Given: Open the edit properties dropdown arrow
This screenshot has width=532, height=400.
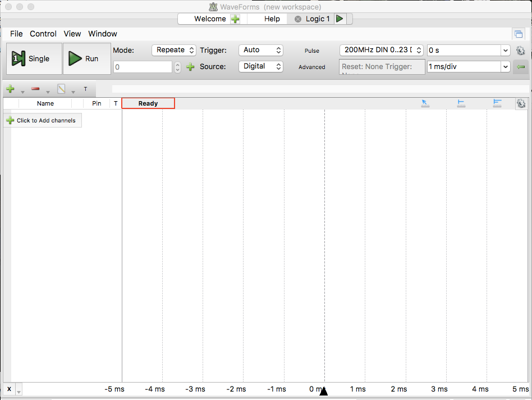Looking at the screenshot, I should 73,92.
